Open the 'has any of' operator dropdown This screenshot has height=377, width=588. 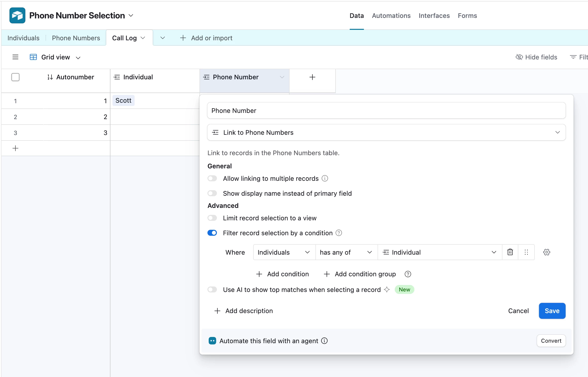click(346, 252)
